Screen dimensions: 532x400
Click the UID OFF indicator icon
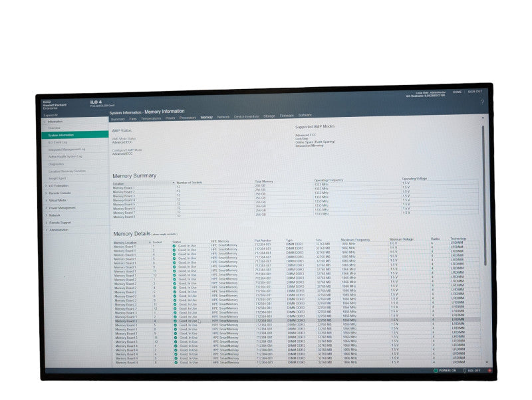(x=464, y=371)
